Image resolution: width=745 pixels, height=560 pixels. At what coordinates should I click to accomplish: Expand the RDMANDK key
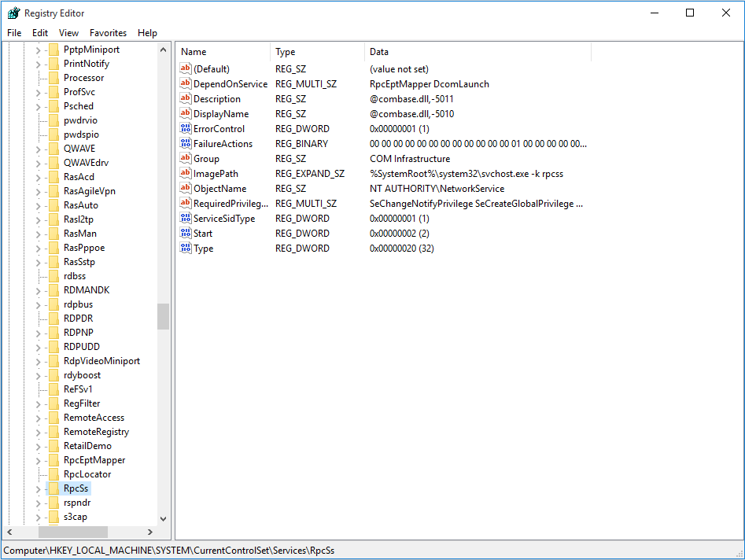tap(38, 290)
